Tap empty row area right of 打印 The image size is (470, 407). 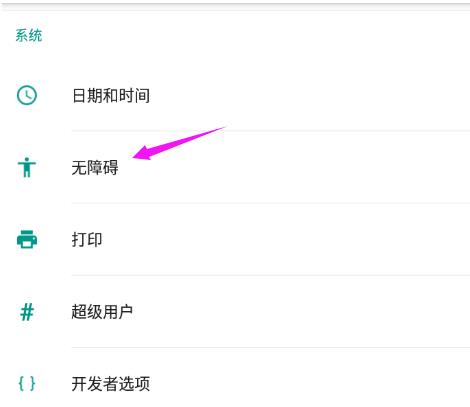[286, 239]
